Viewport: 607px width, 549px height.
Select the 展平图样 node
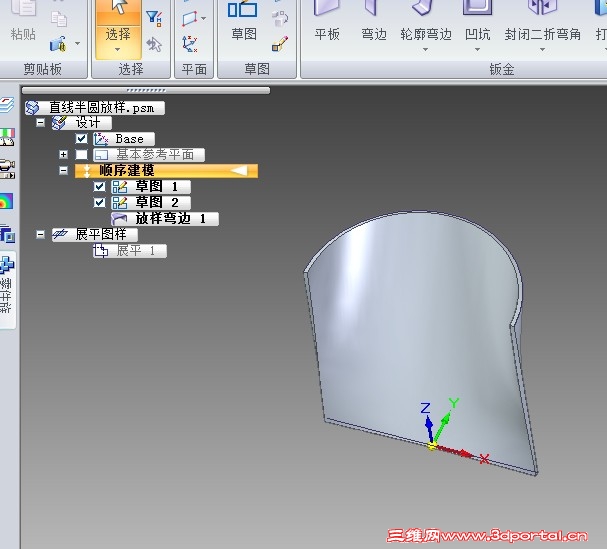pos(95,235)
